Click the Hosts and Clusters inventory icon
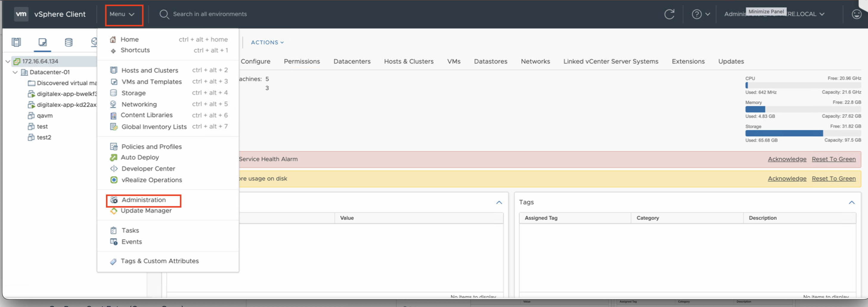Viewport: 868px width, 307px height. click(16, 42)
